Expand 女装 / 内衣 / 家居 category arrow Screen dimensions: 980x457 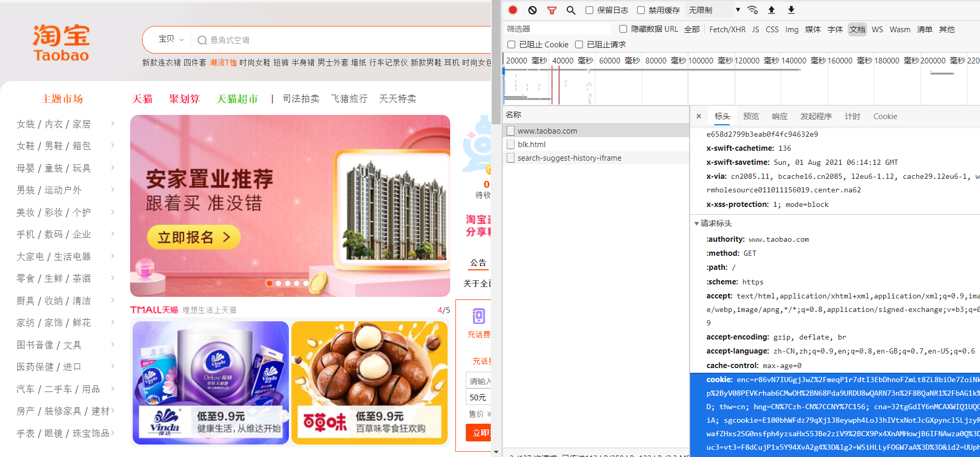[112, 124]
